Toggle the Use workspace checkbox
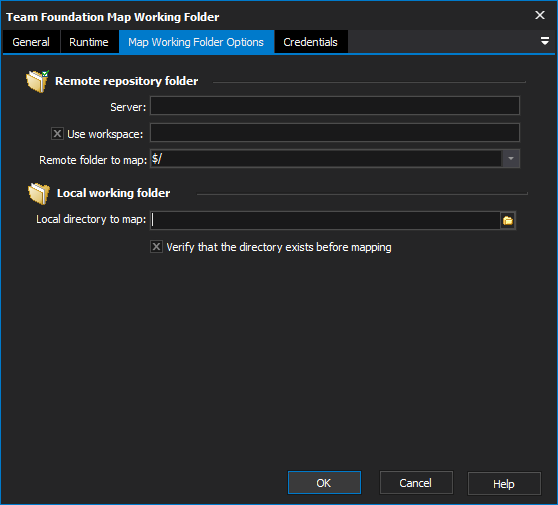 click(x=57, y=134)
